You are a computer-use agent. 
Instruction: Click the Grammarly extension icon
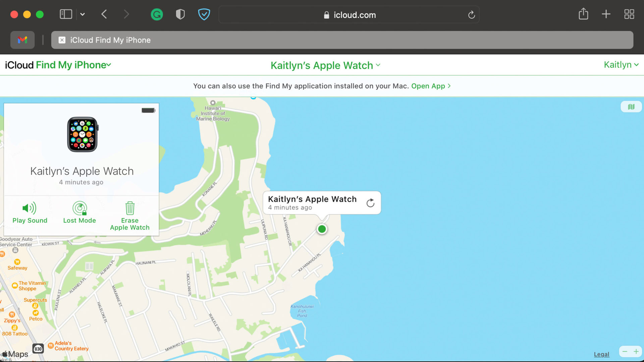click(157, 14)
